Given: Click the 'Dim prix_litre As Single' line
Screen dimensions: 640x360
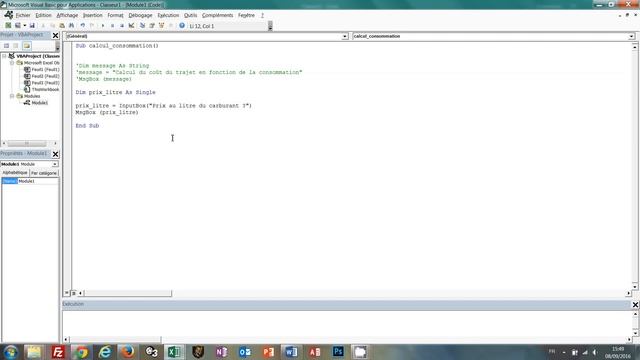Looking at the screenshot, I should (x=116, y=92).
